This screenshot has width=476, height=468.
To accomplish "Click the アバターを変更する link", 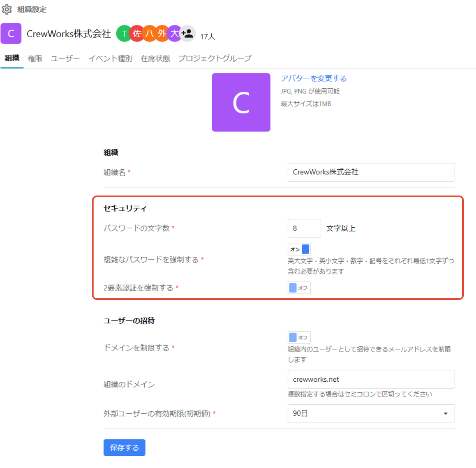I will click(x=313, y=78).
